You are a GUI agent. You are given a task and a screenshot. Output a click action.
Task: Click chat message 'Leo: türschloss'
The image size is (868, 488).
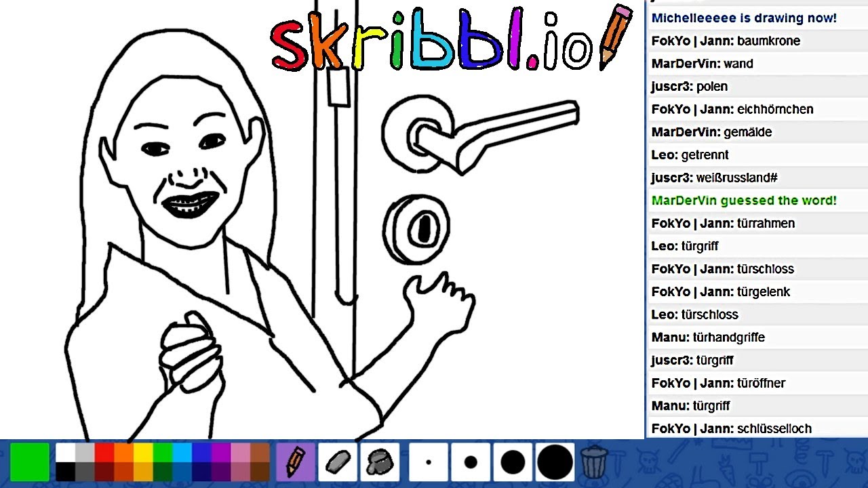pyautogui.click(x=694, y=314)
